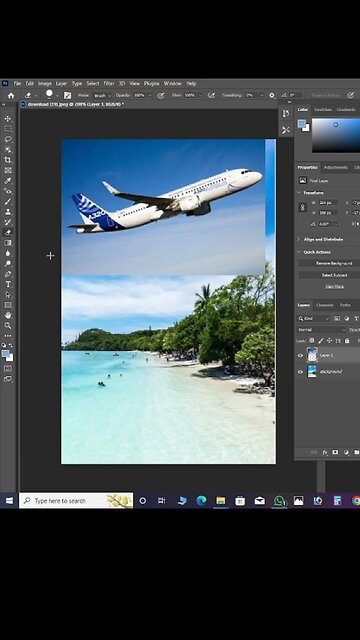Click the Layer 1 thumbnail
Screen dimensions: 360x640
(x=312, y=356)
